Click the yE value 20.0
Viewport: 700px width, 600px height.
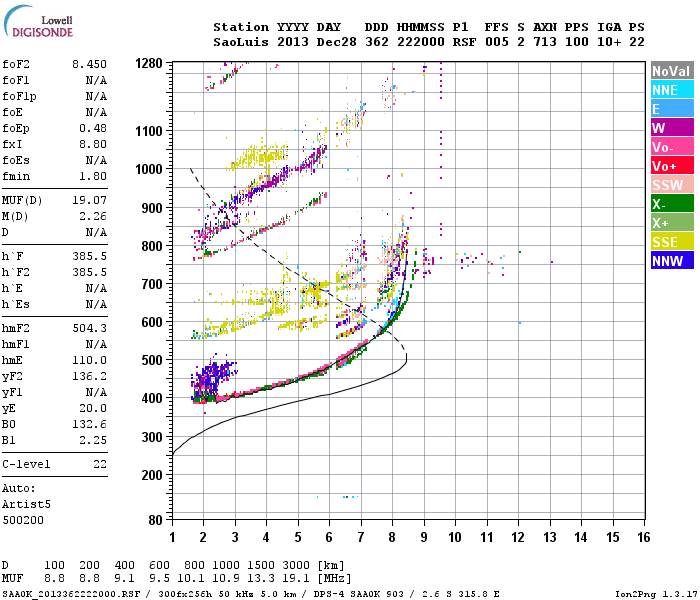93,408
